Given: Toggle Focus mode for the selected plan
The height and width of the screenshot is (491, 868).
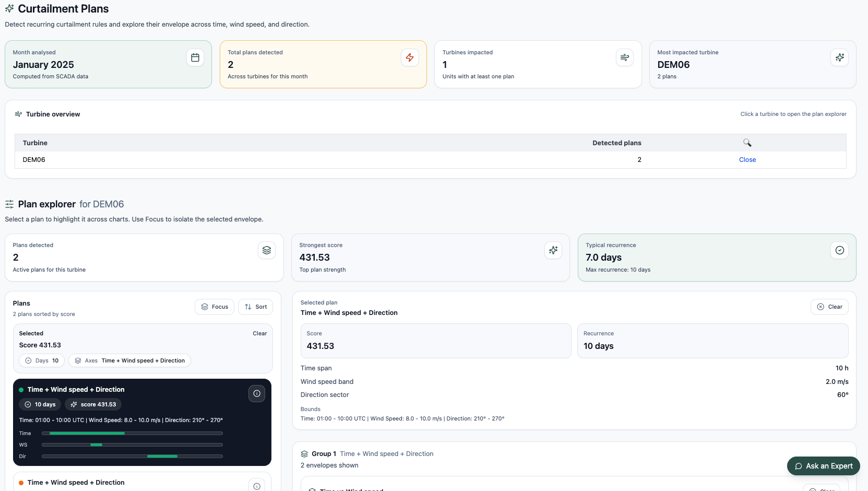Looking at the screenshot, I should (x=215, y=307).
